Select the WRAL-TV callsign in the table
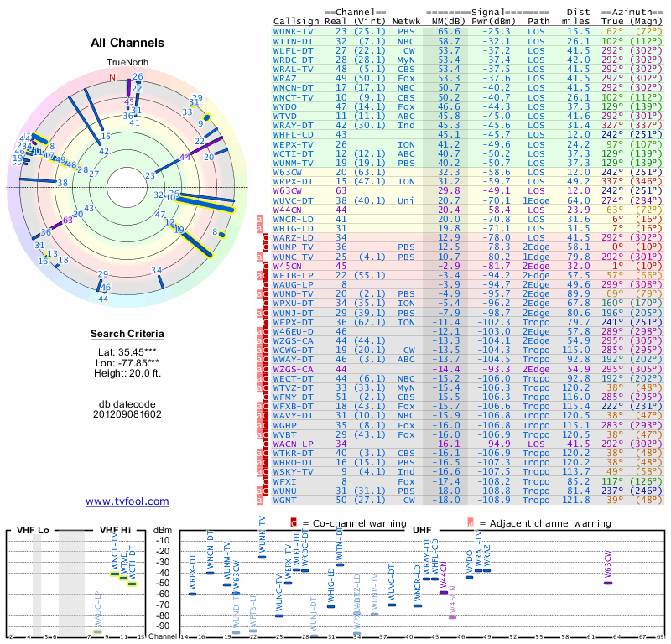671x644 pixels. (x=294, y=69)
